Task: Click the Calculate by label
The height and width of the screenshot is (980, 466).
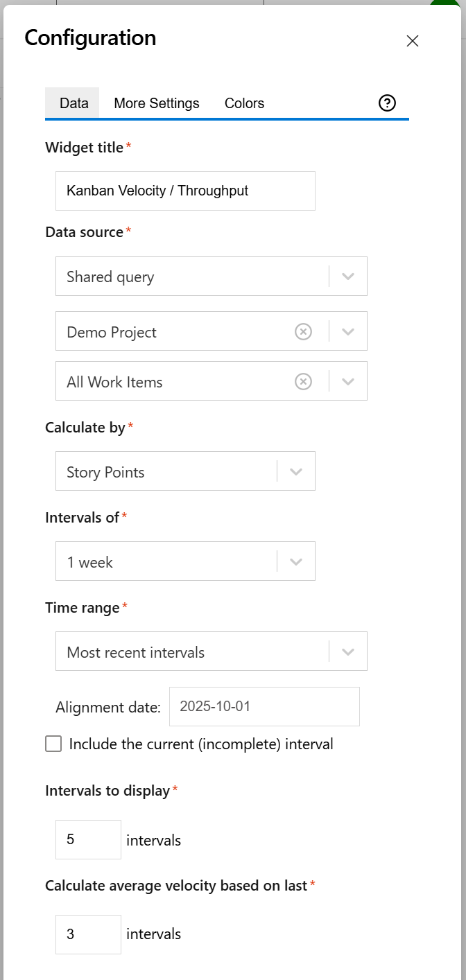Action: 85,428
